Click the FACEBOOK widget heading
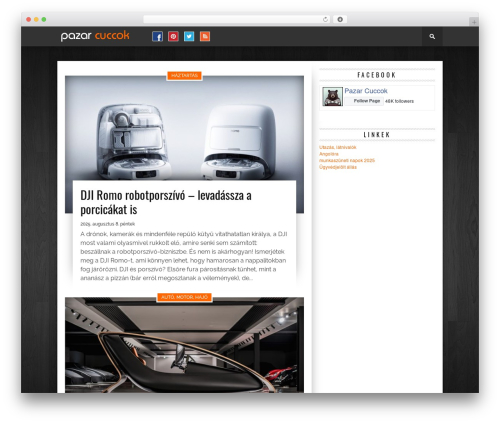 coord(377,75)
